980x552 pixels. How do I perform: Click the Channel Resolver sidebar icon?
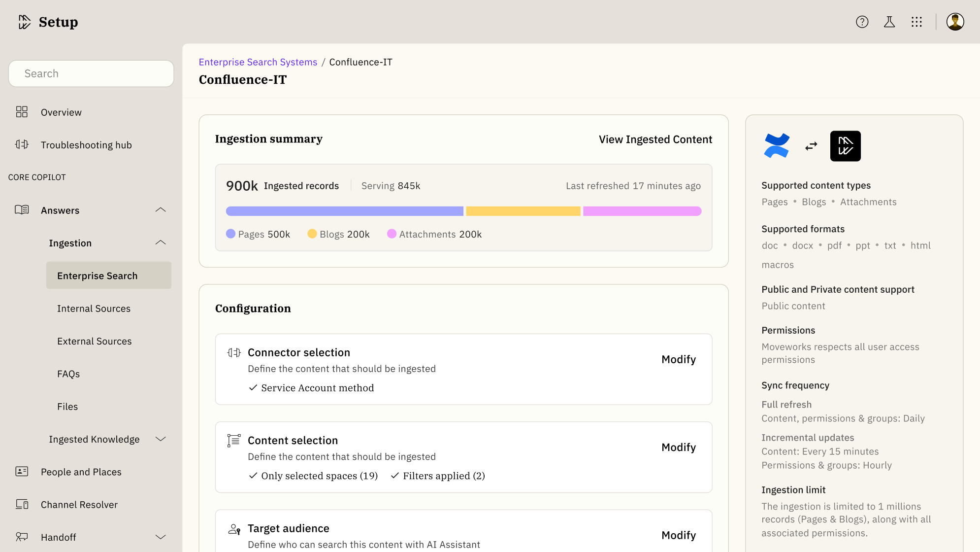coord(22,504)
